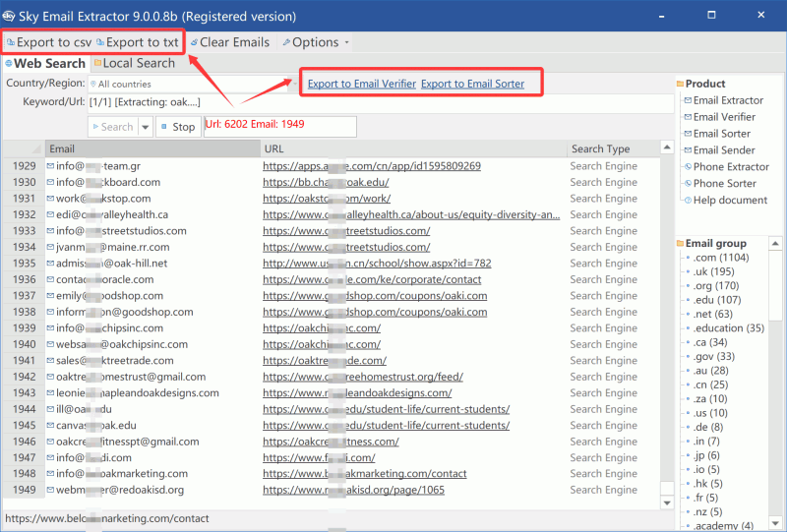Viewport: 787px width, 532px height.
Task: Click Clear Emails in toolbar
Action: (x=230, y=42)
